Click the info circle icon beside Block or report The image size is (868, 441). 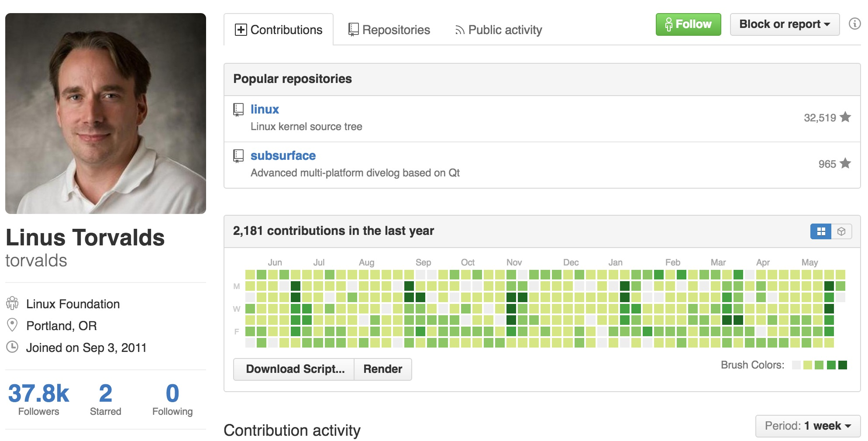[x=854, y=24]
